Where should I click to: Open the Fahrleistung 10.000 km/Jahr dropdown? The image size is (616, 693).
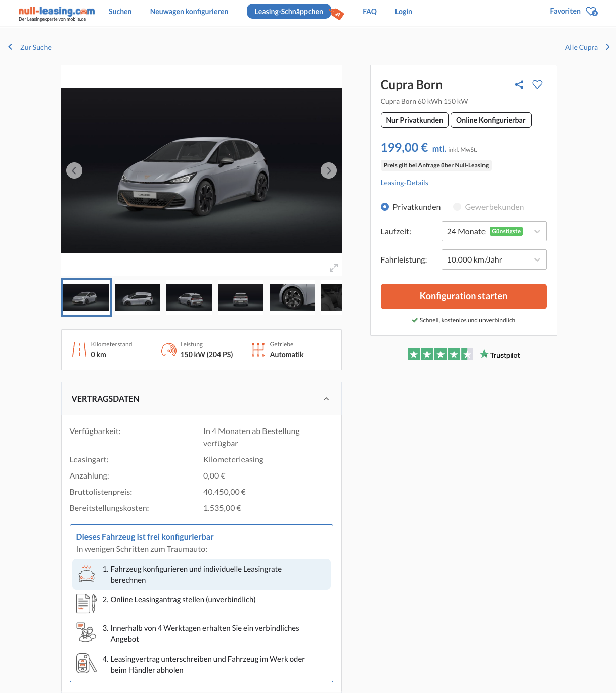pos(494,259)
